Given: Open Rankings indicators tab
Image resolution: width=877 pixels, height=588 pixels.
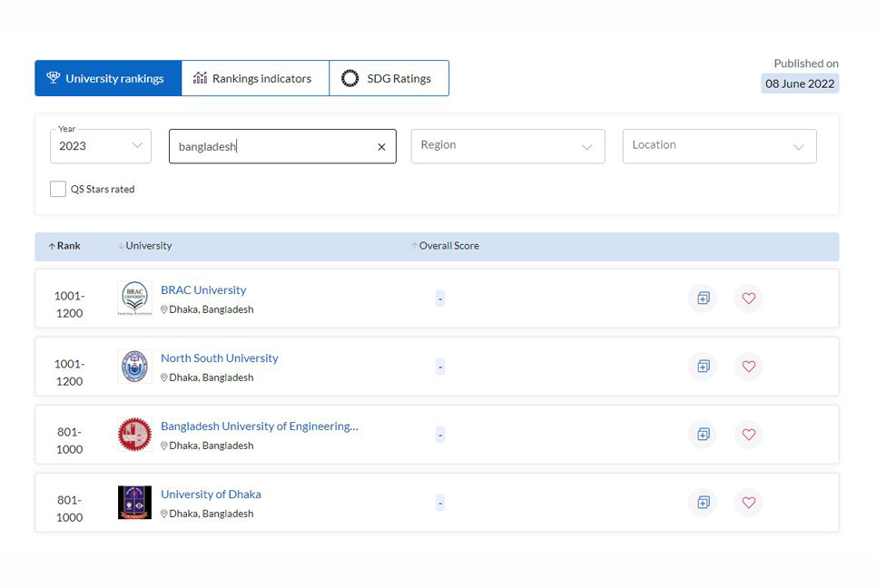Looking at the screenshot, I should [255, 78].
